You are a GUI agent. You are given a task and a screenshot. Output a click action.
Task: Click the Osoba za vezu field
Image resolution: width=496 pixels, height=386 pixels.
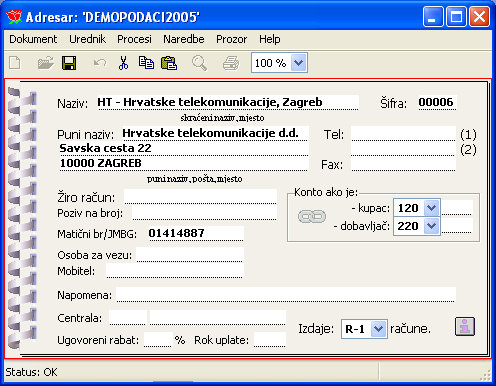[x=190, y=255]
